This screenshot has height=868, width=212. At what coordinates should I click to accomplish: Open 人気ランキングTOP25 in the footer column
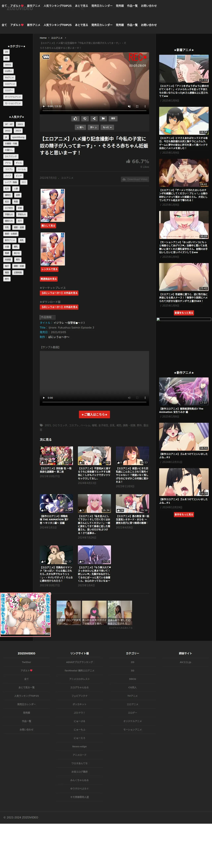[27, 696]
